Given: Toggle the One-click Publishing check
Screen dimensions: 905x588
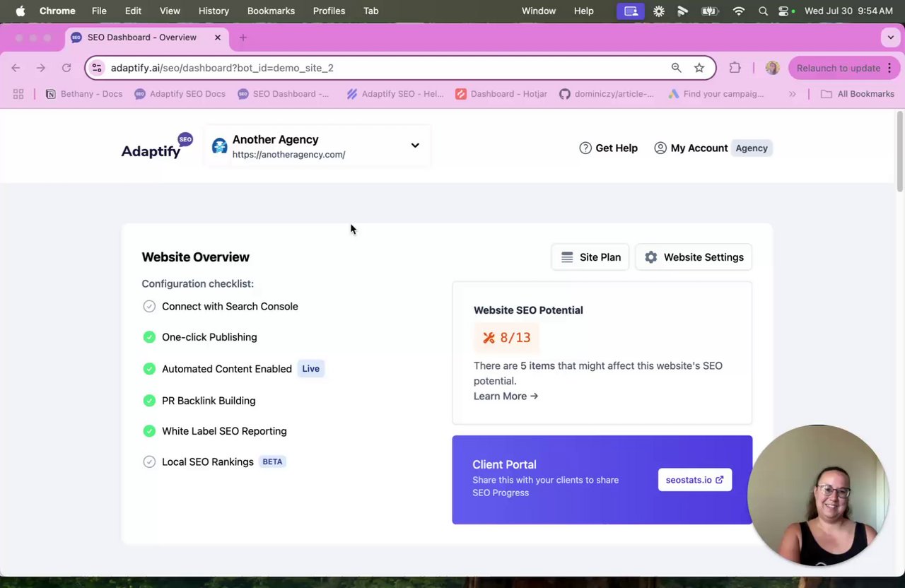Looking at the screenshot, I should tap(149, 337).
